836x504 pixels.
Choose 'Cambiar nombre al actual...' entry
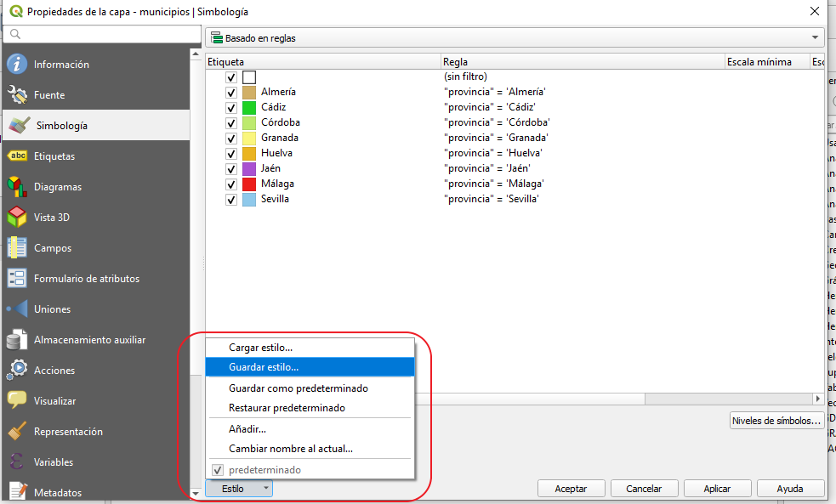[x=310, y=449]
